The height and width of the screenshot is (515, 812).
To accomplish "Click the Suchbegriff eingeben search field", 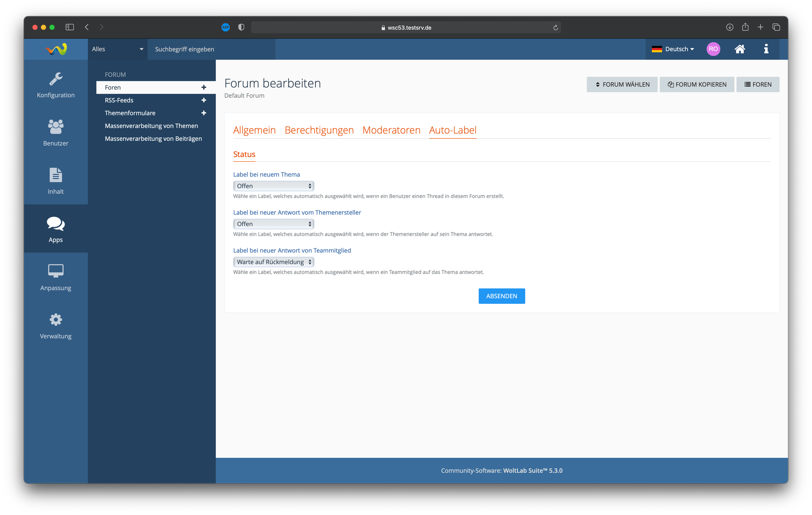I will tap(211, 49).
